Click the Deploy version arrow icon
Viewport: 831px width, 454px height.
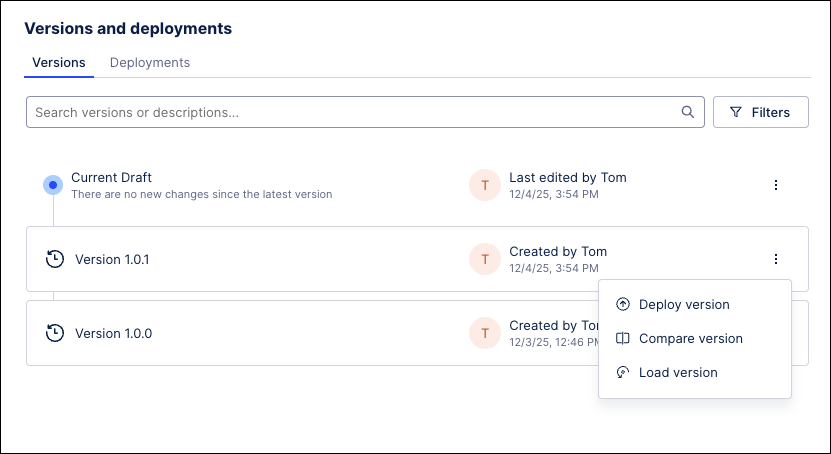point(623,305)
